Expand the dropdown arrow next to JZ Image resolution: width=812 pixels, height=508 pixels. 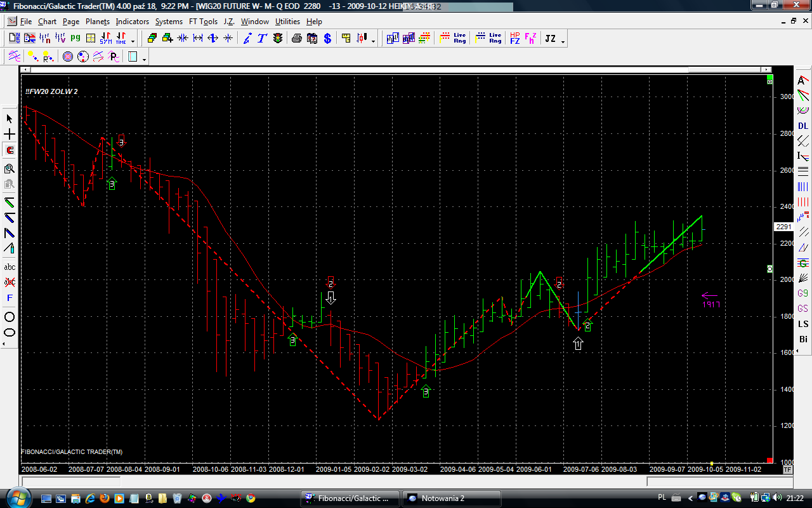563,42
